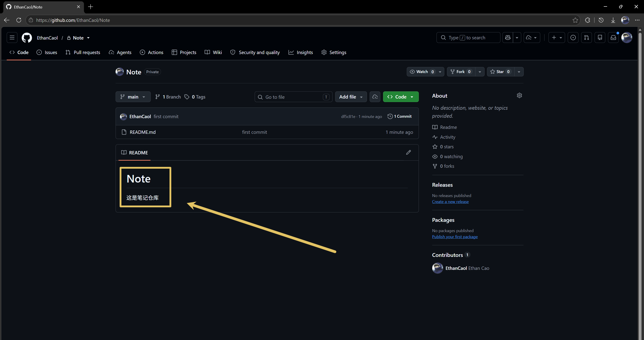Viewport: 644px width, 340px height.
Task: Open the green Code dropdown
Action: click(401, 97)
